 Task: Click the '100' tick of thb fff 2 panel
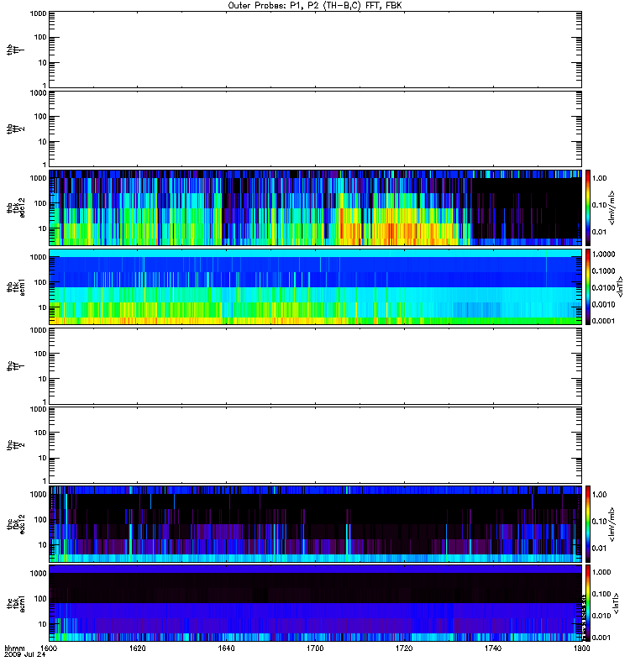click(x=40, y=117)
